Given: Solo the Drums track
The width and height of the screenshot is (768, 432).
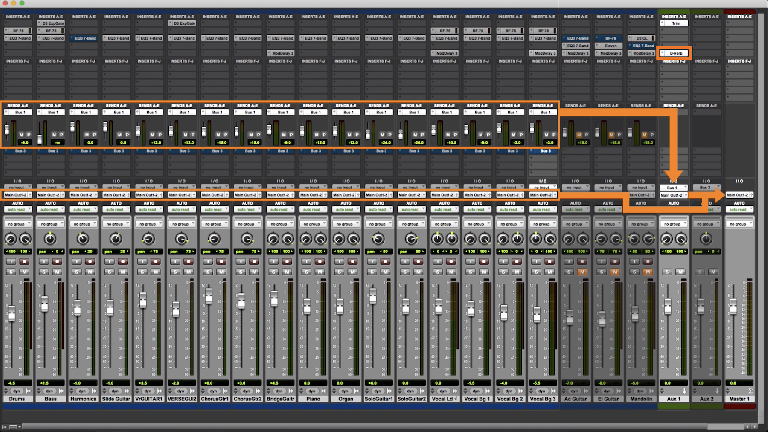Looking at the screenshot, I should click(x=10, y=271).
